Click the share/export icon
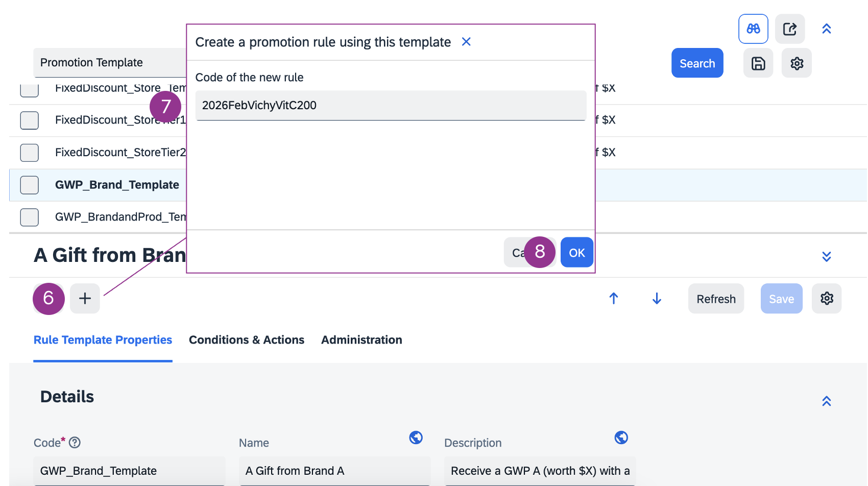This screenshot has height=486, width=868. click(790, 29)
